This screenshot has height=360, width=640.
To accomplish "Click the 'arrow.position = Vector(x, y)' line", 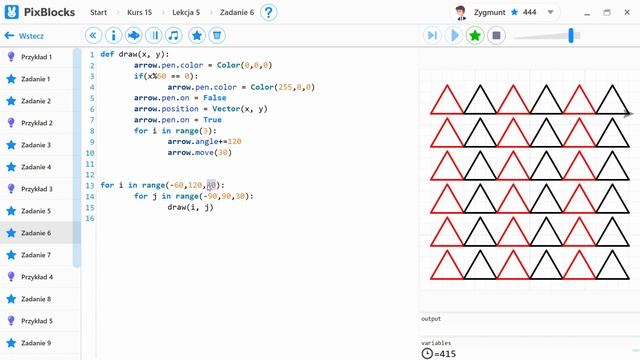I will coord(200,109).
